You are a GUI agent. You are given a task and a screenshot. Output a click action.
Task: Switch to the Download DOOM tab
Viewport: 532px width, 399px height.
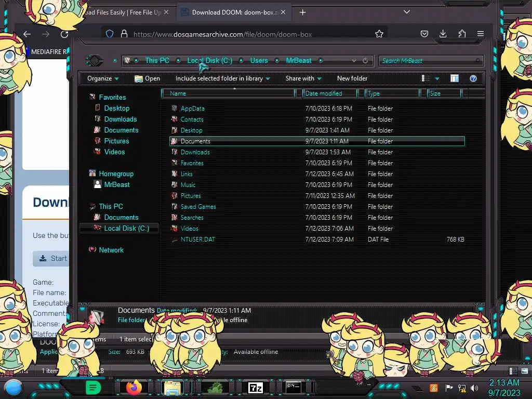click(233, 12)
